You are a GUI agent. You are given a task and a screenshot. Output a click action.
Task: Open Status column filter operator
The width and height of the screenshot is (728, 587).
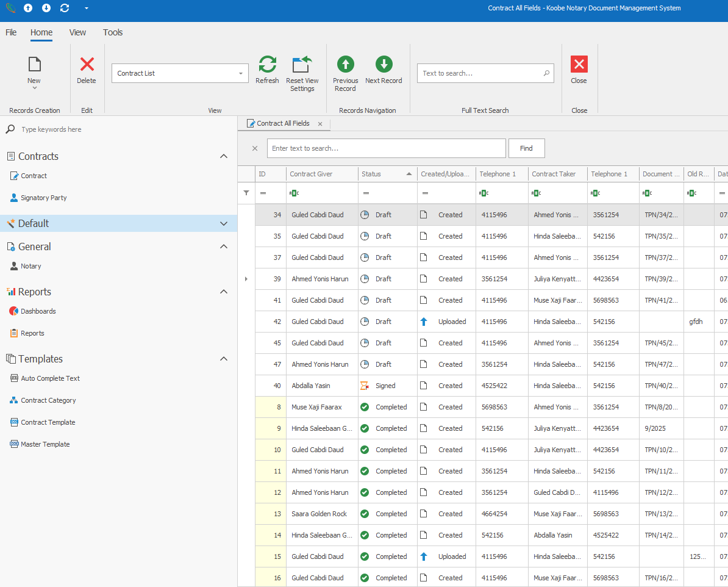(x=366, y=193)
